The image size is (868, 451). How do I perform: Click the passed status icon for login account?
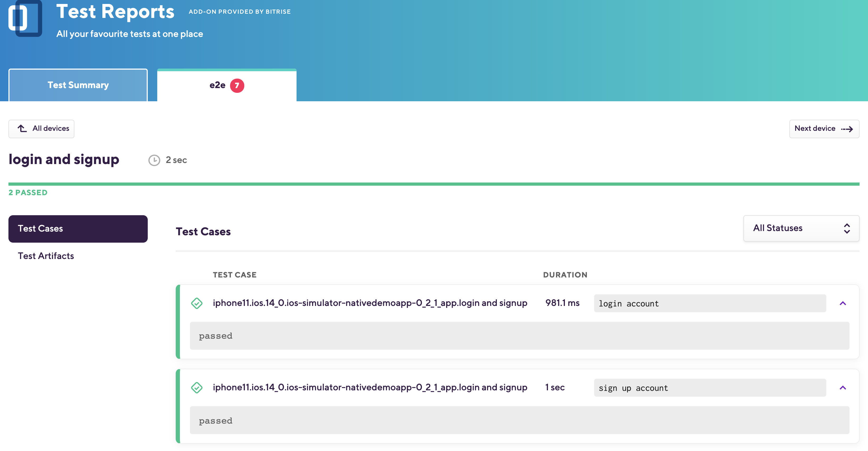point(197,303)
